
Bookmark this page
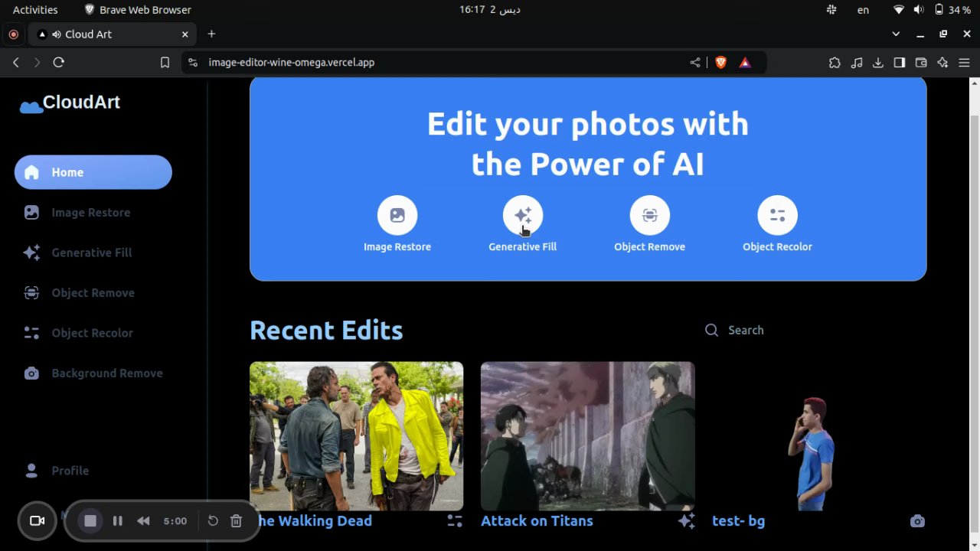coord(165,62)
